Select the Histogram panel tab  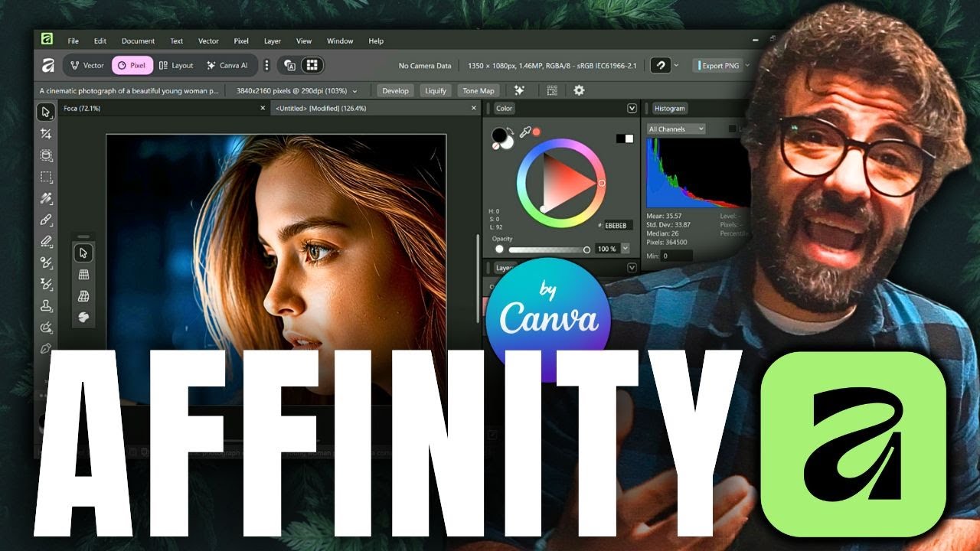click(x=670, y=109)
